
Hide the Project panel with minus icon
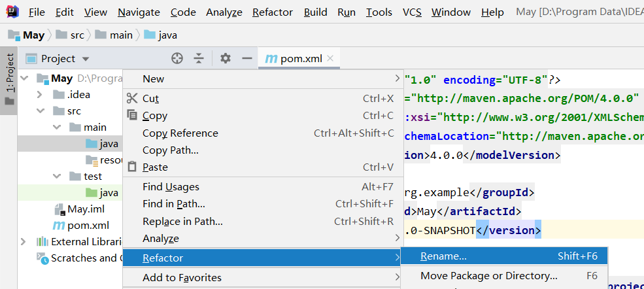tap(246, 58)
